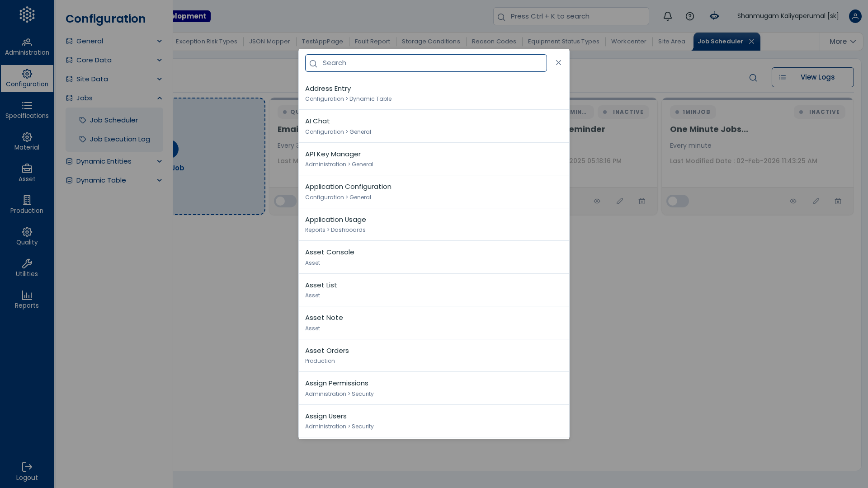
Task: Switch to the TestAppPage tab
Action: [322, 42]
